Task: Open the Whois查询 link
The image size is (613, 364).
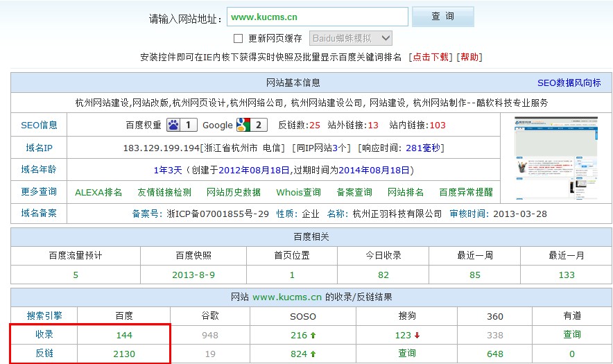Action: click(x=298, y=193)
